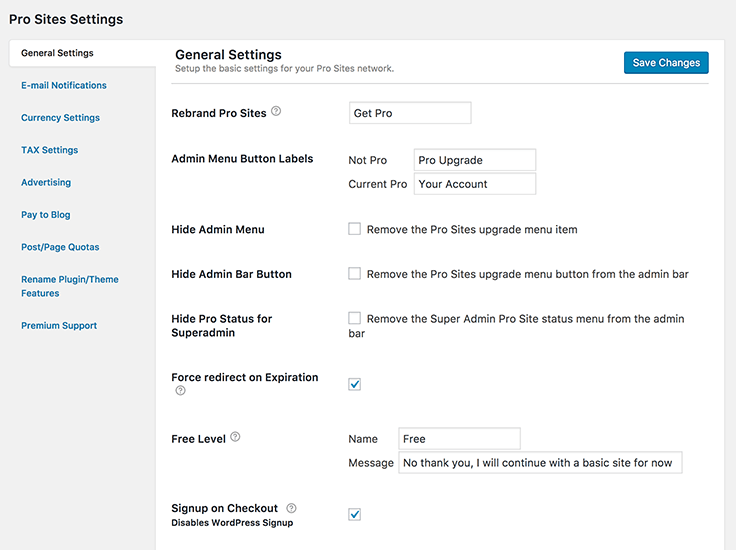Disable Signup on Checkout checkbox
The image size is (736, 550).
354,514
